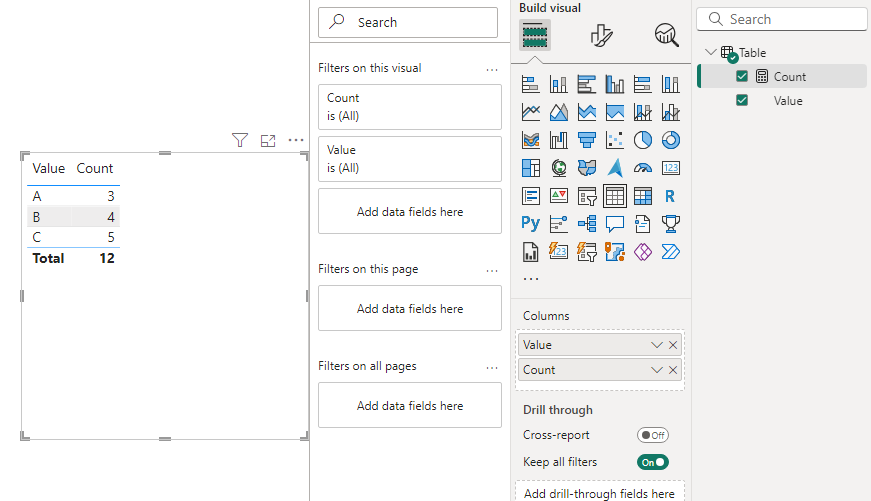Viewport: 871px width, 501px height.
Task: Select the Python visual
Action: click(x=531, y=224)
